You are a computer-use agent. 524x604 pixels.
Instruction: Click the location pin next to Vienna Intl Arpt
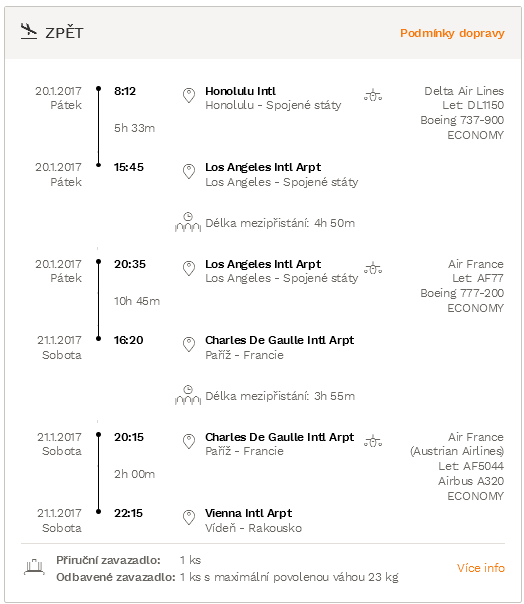tap(189, 517)
